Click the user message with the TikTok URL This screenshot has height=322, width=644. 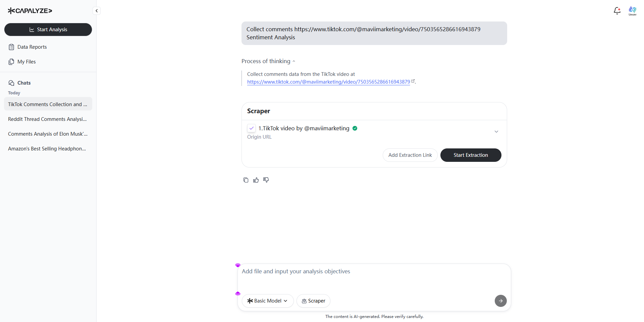tap(374, 33)
